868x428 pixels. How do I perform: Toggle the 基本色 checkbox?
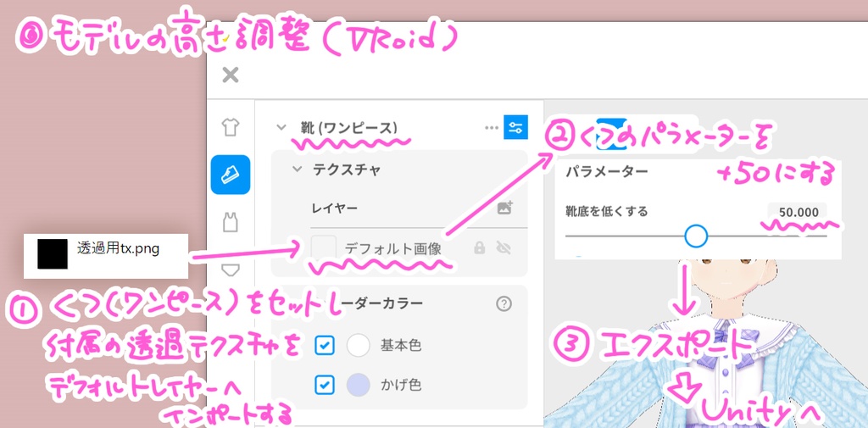325,346
